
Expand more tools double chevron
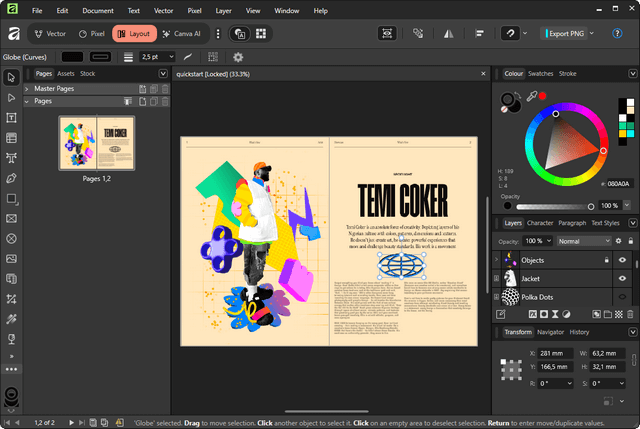click(11, 356)
